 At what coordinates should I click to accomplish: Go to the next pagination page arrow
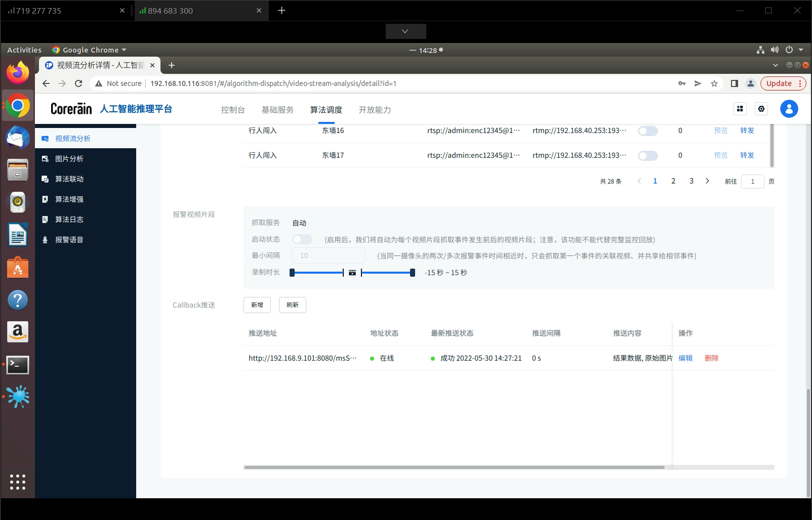pos(708,181)
